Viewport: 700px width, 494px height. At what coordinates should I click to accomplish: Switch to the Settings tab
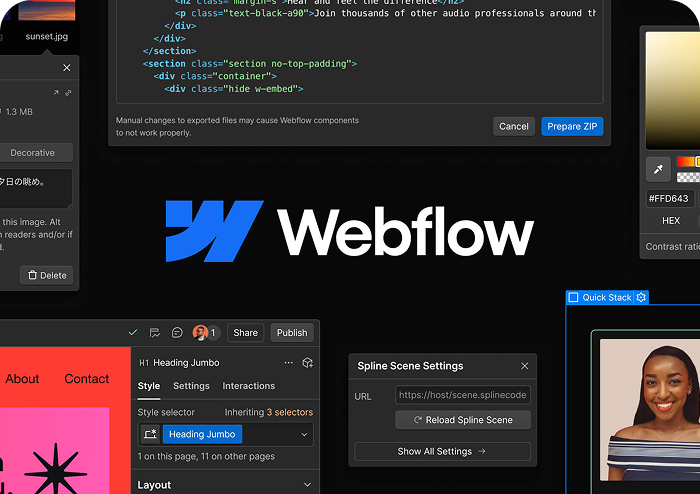pos(191,386)
